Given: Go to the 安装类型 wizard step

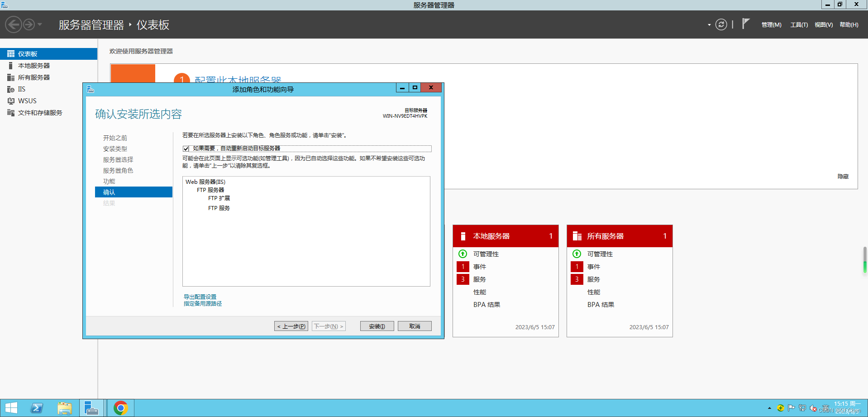Looking at the screenshot, I should click(115, 149).
